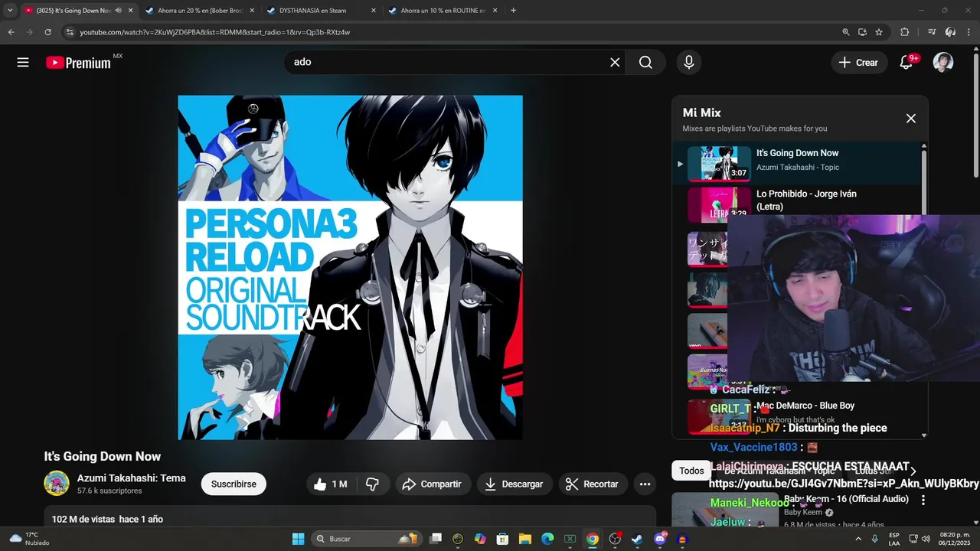Open the system volume tray icon

pos(926,539)
